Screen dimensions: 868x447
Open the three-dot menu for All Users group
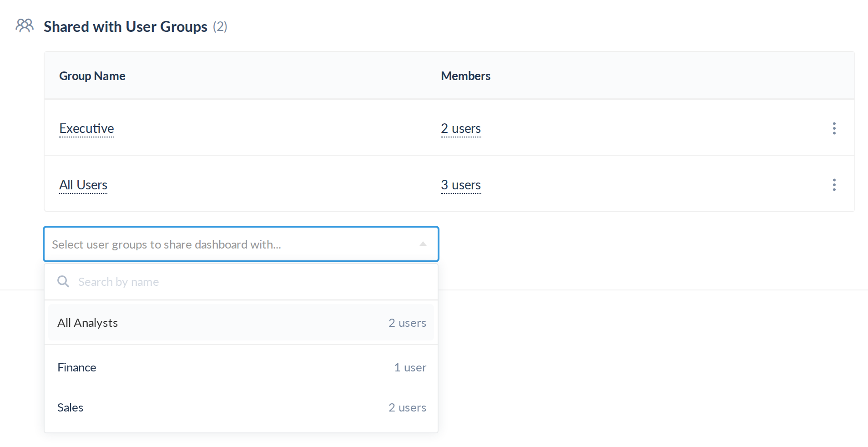click(x=834, y=185)
